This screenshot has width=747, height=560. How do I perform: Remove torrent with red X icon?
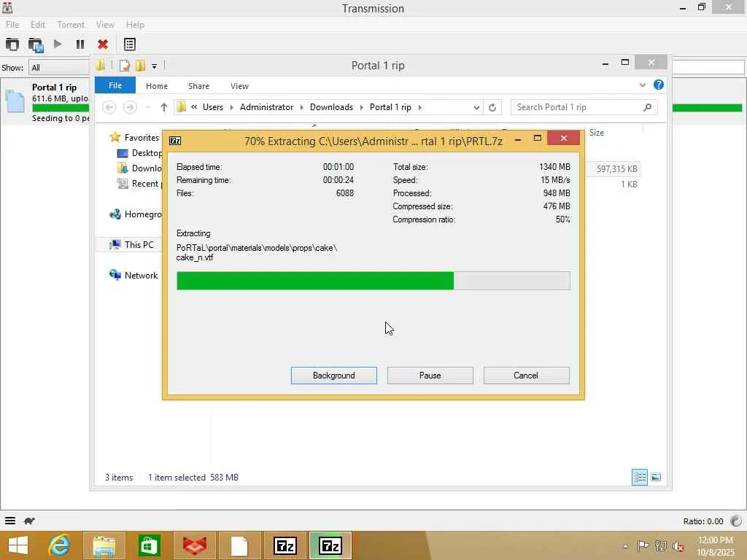102,44
